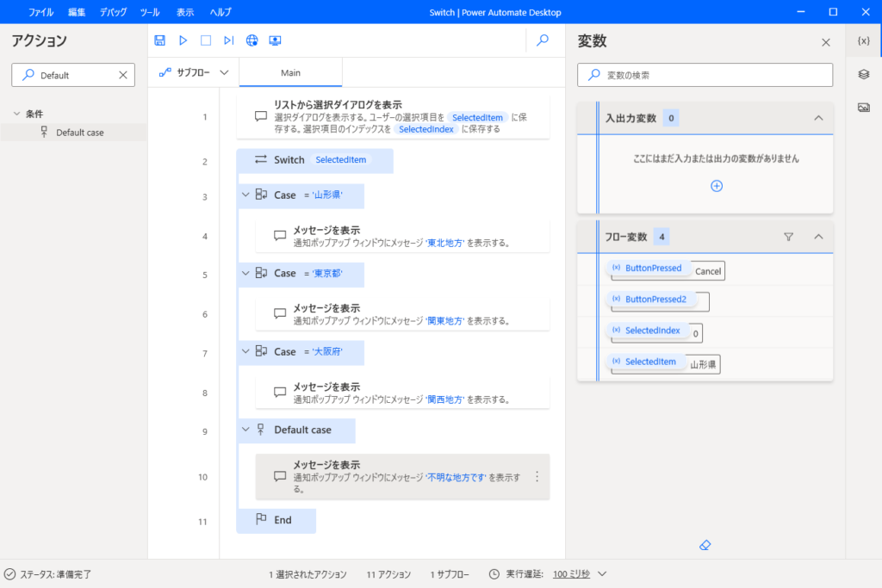Select the SelectedItem flow variable

pos(649,362)
